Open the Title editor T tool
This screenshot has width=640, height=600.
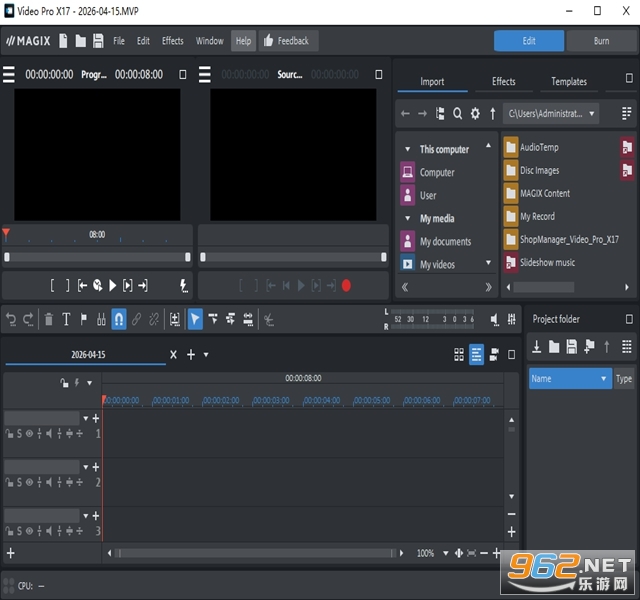click(66, 320)
